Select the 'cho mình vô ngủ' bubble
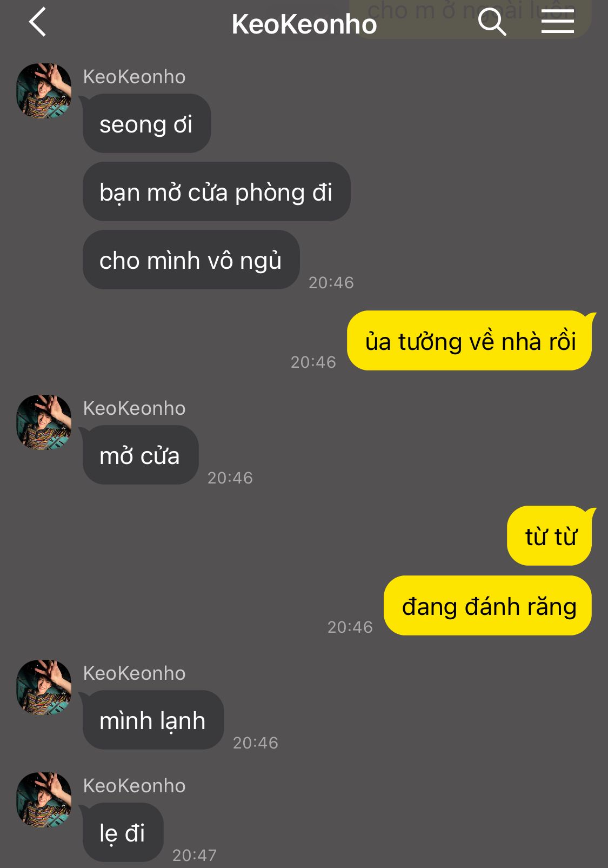 tap(191, 260)
